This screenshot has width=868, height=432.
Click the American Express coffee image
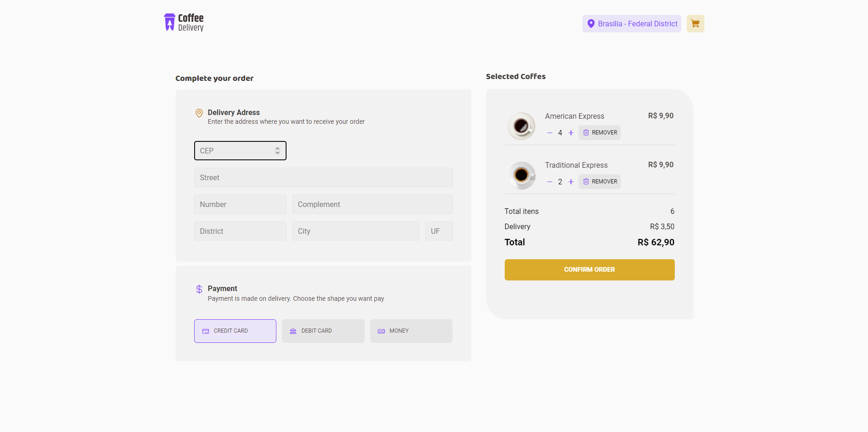click(x=521, y=126)
